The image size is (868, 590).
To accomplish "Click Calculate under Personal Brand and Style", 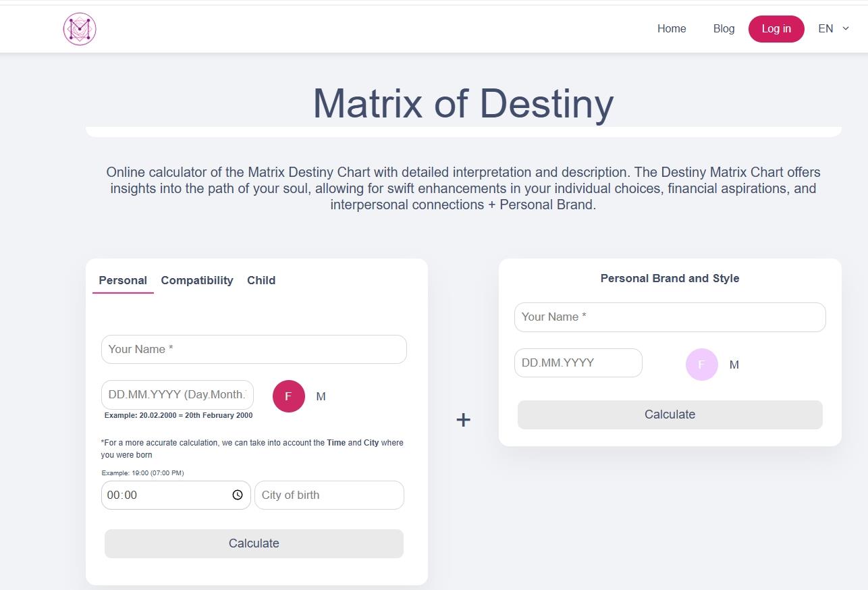I will click(669, 414).
